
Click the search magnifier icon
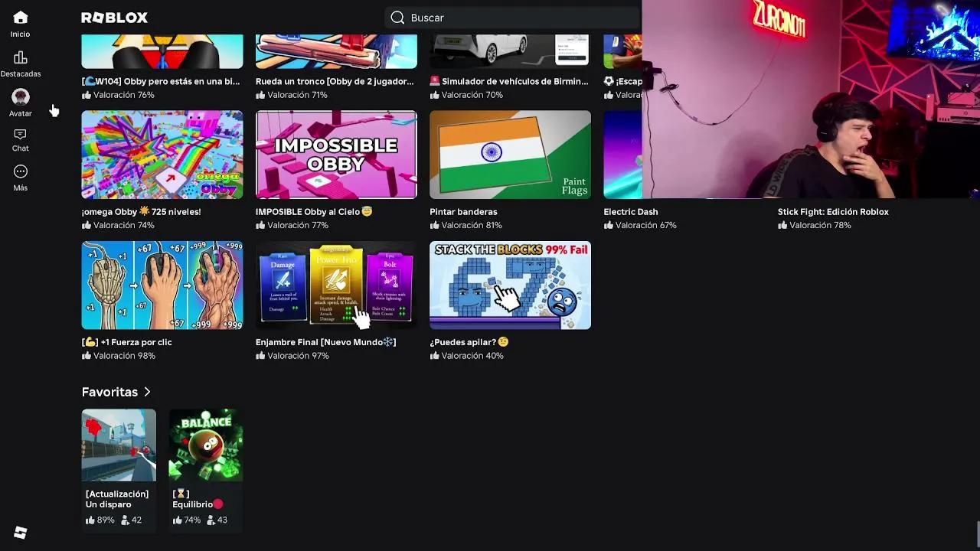(x=397, y=18)
